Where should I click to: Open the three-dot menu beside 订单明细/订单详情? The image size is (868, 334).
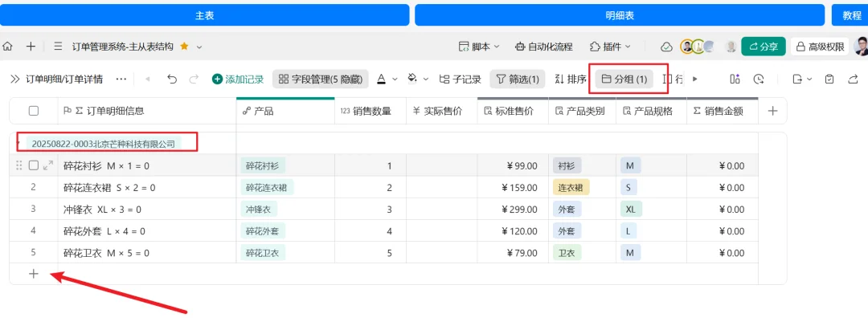[x=121, y=79]
